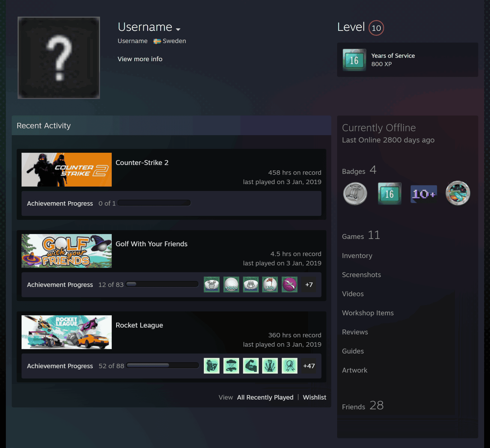Click the silver pillar community badge
The image size is (490, 448).
tap(355, 194)
